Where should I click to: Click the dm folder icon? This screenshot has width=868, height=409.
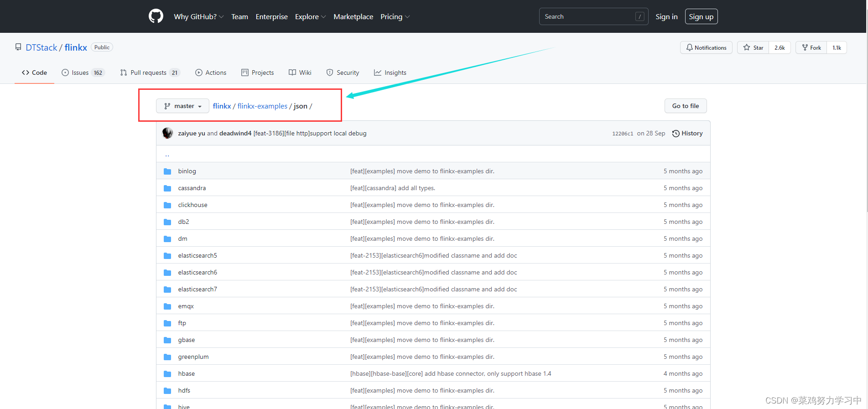167,239
